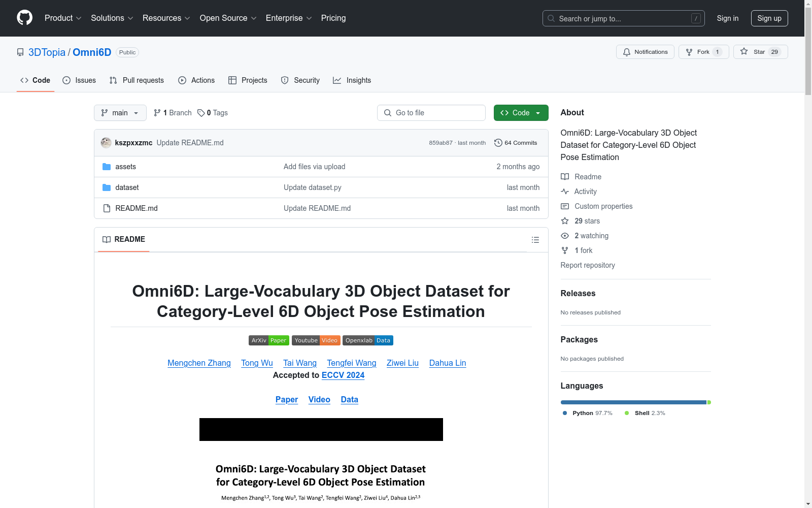
Task: Open the Pull requests tab
Action: click(x=137, y=80)
